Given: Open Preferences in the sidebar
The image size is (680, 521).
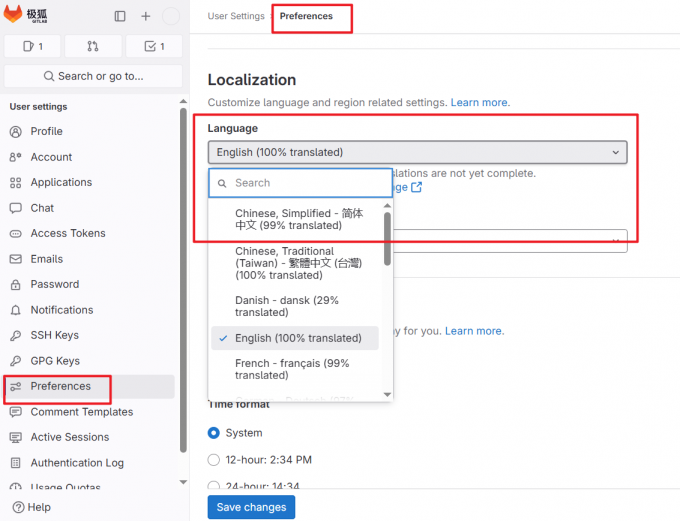Looking at the screenshot, I should pyautogui.click(x=60, y=386).
